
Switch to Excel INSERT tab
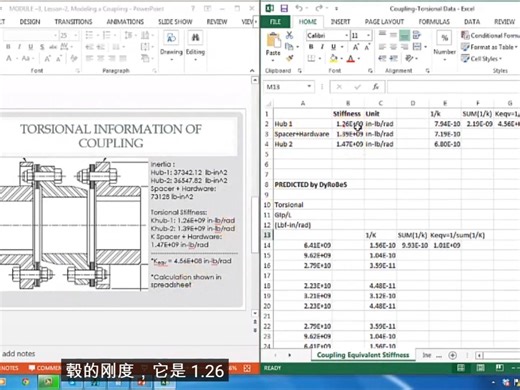340,22
